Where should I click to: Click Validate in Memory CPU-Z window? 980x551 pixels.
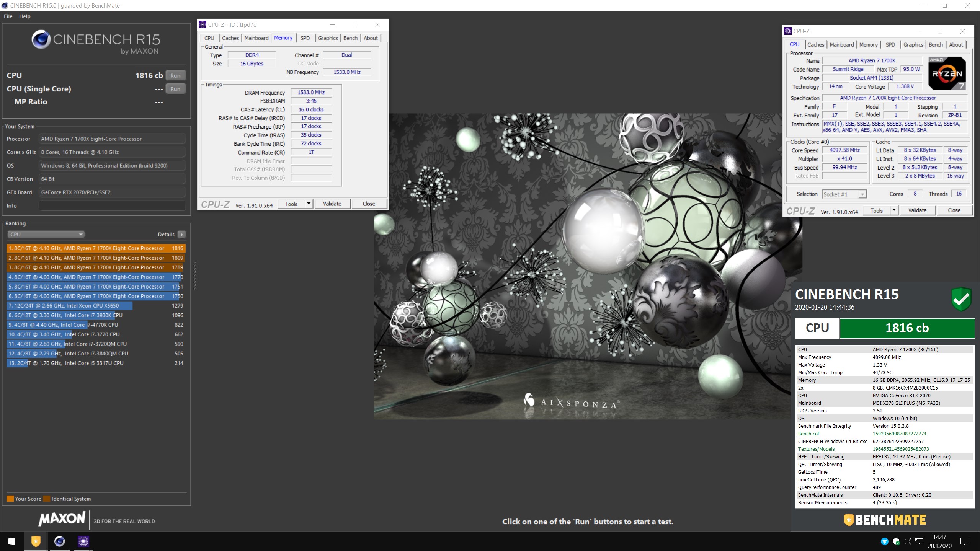tap(332, 204)
